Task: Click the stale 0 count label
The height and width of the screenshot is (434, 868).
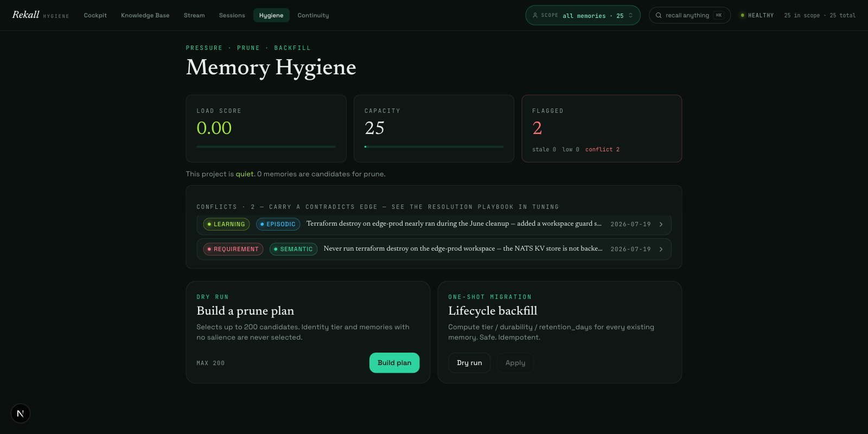Action: coord(544,149)
